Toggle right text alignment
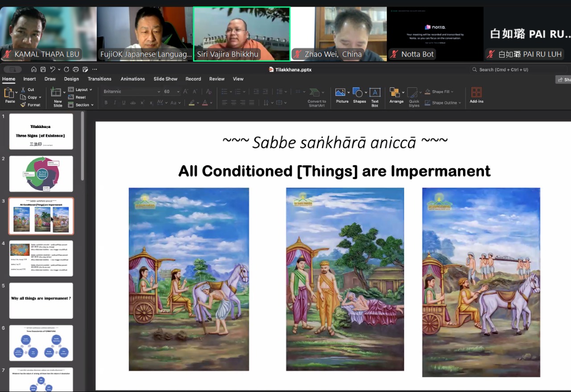The width and height of the screenshot is (571, 392). (x=243, y=103)
